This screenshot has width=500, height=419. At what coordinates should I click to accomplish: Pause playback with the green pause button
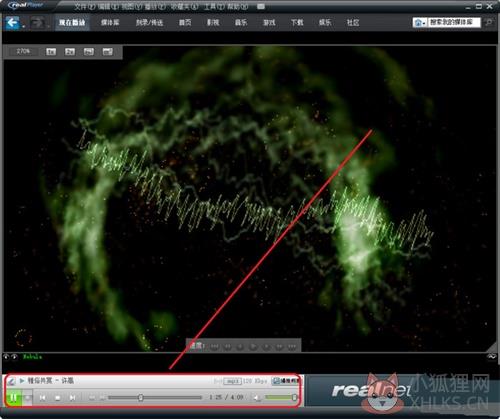point(13,397)
